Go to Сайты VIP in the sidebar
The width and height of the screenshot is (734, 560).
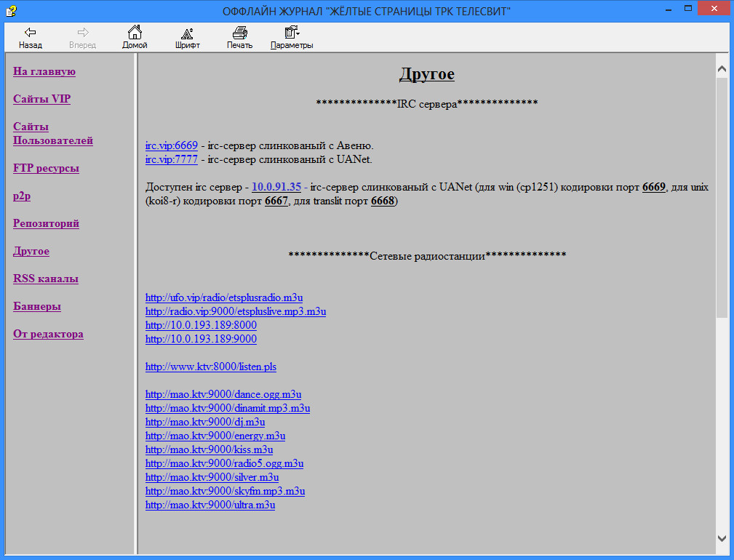(41, 99)
